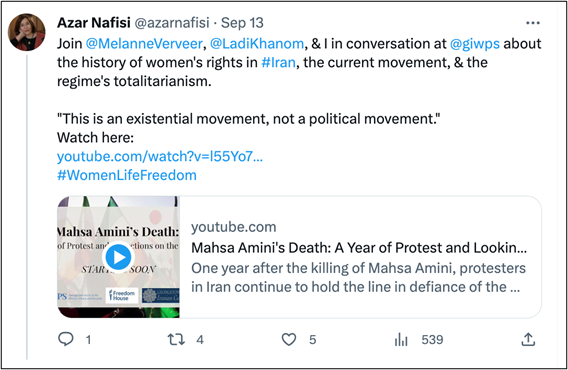Click the youtube.com domain in link card
This screenshot has width=568, height=370.
(234, 227)
